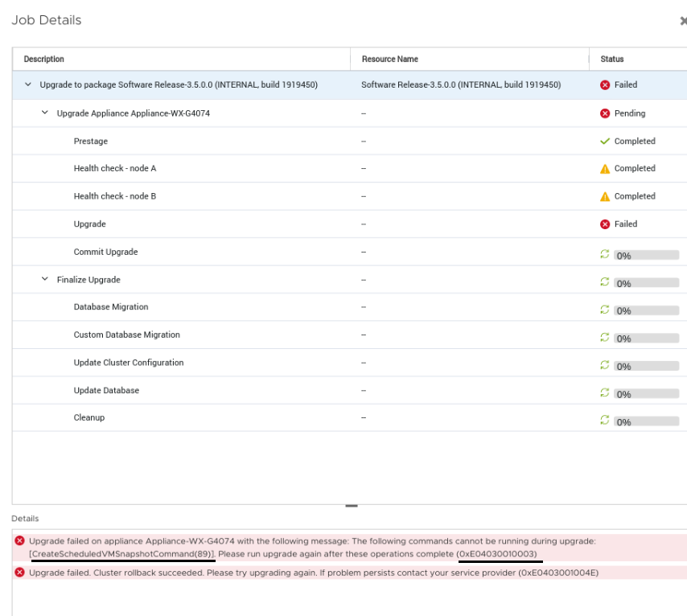Click the Resource Name column header
This screenshot has height=616, width=687.
coord(389,60)
